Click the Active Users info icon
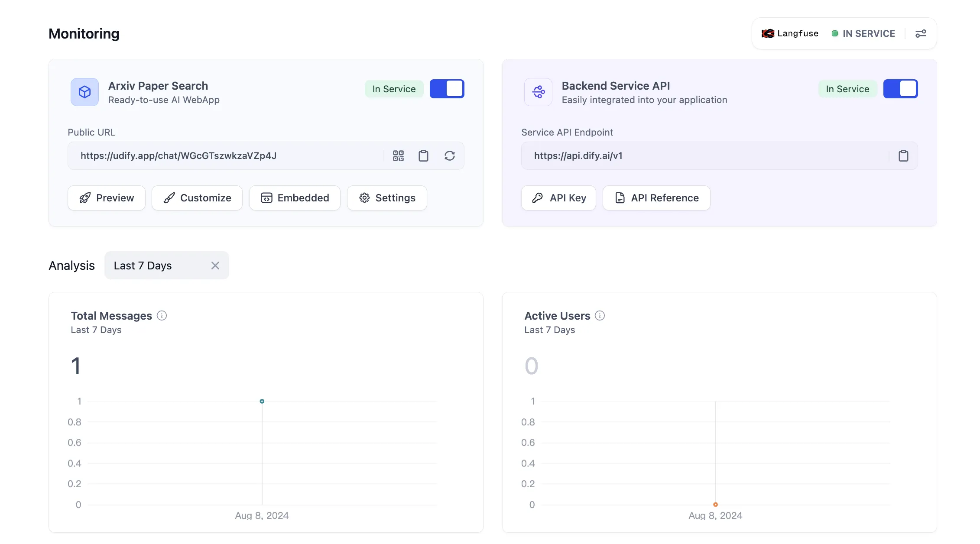This screenshot has width=980, height=544. click(x=600, y=316)
